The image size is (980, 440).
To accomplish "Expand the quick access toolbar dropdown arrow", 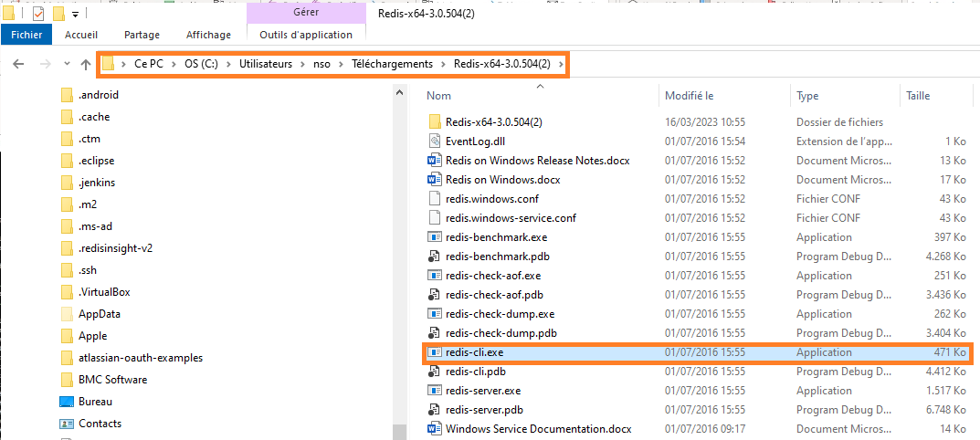I will point(75,15).
